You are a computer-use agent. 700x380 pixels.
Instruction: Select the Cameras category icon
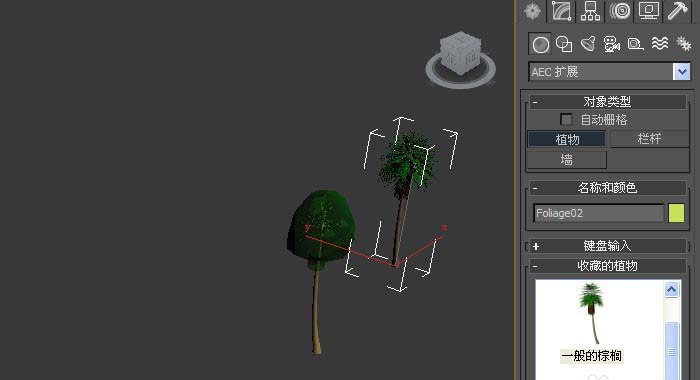click(x=612, y=44)
